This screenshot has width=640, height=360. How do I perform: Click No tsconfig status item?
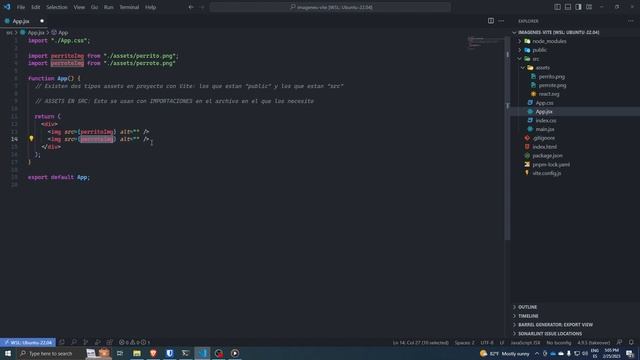pyautogui.click(x=559, y=343)
